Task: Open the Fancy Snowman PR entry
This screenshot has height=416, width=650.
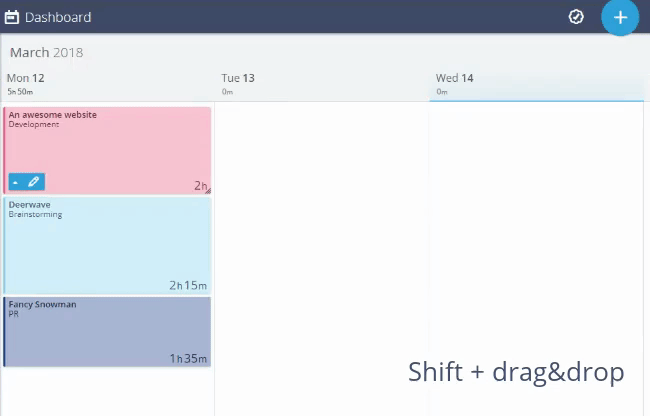Action: (107, 331)
